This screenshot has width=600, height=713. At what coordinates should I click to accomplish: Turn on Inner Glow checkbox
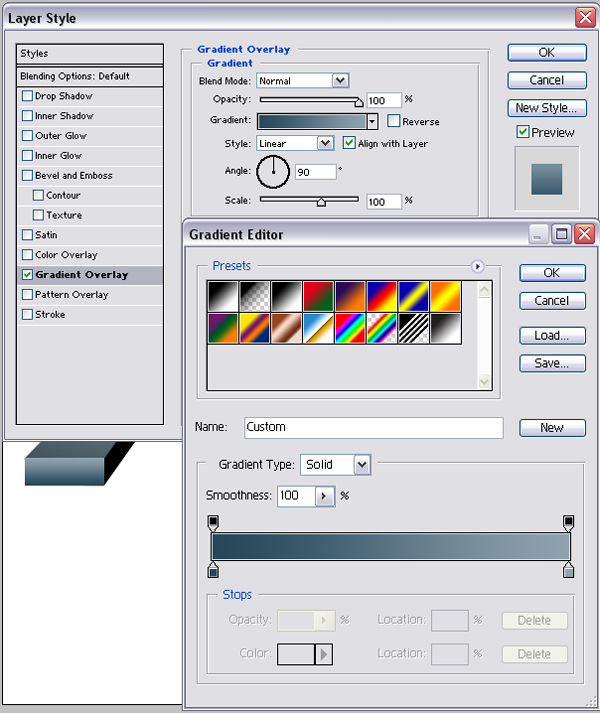[x=27, y=156]
